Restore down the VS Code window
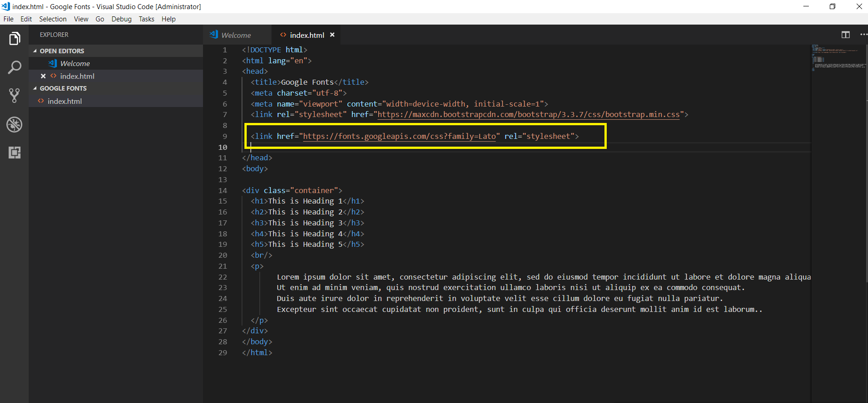The width and height of the screenshot is (868, 403). [x=832, y=6]
